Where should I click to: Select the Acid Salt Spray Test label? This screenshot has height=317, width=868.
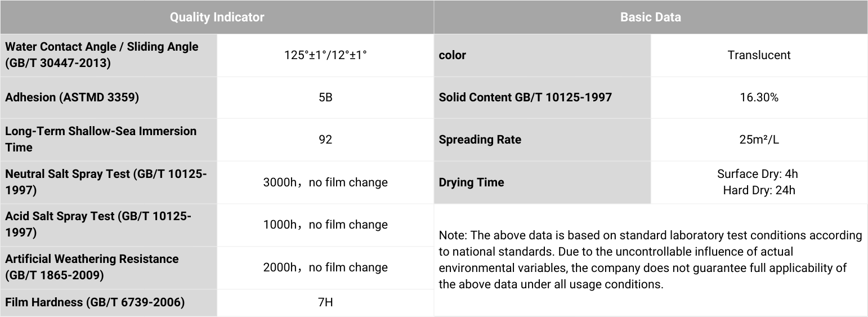[99, 224]
